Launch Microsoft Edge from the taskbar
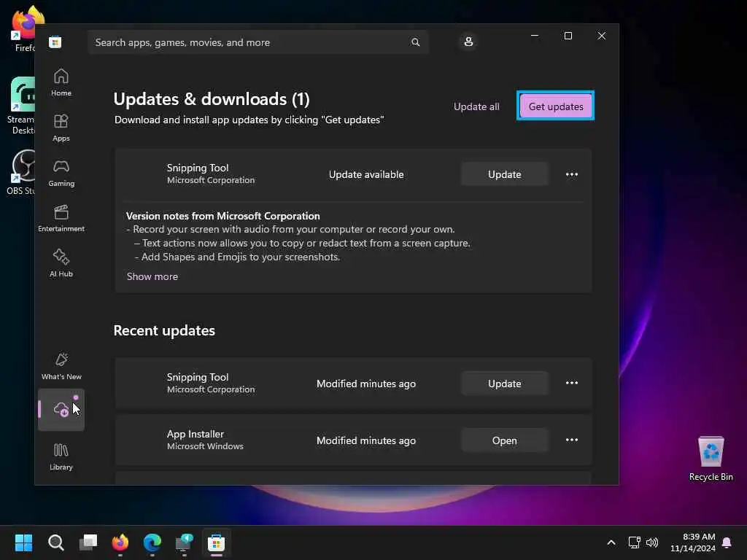This screenshot has width=747, height=560. pos(152,542)
